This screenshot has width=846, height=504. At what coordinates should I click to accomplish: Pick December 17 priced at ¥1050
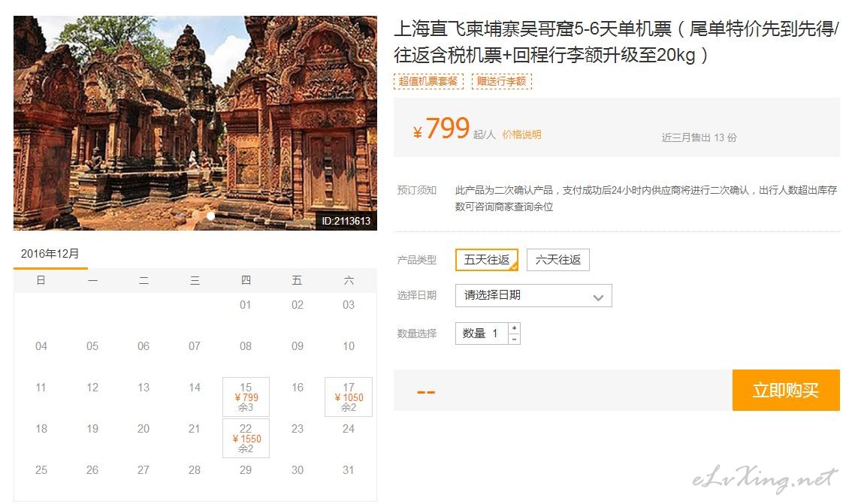tap(349, 397)
